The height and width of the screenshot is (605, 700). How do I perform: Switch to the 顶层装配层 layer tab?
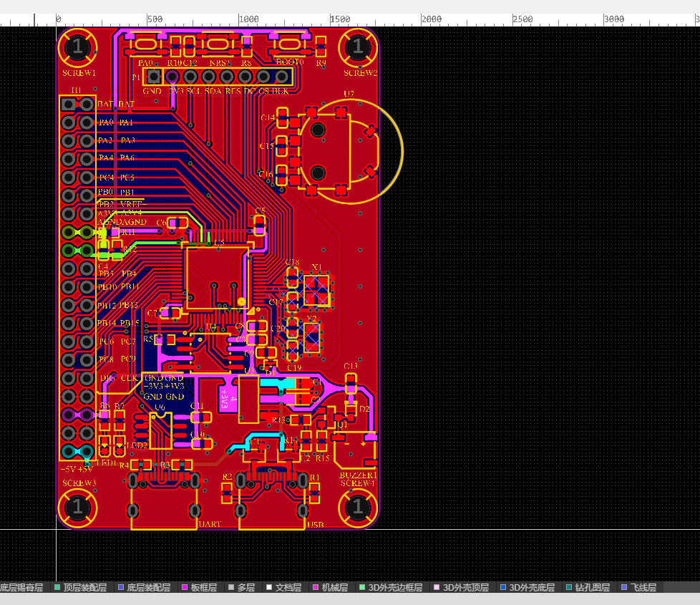(x=81, y=588)
